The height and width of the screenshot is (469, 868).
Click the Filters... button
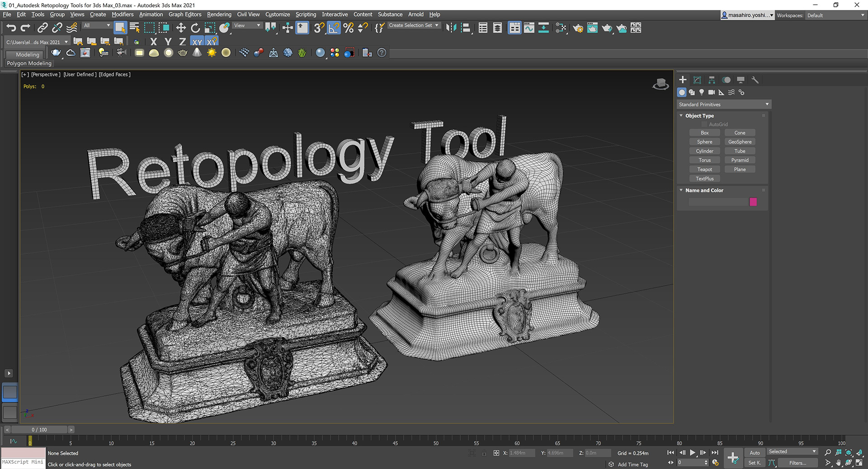coord(797,463)
